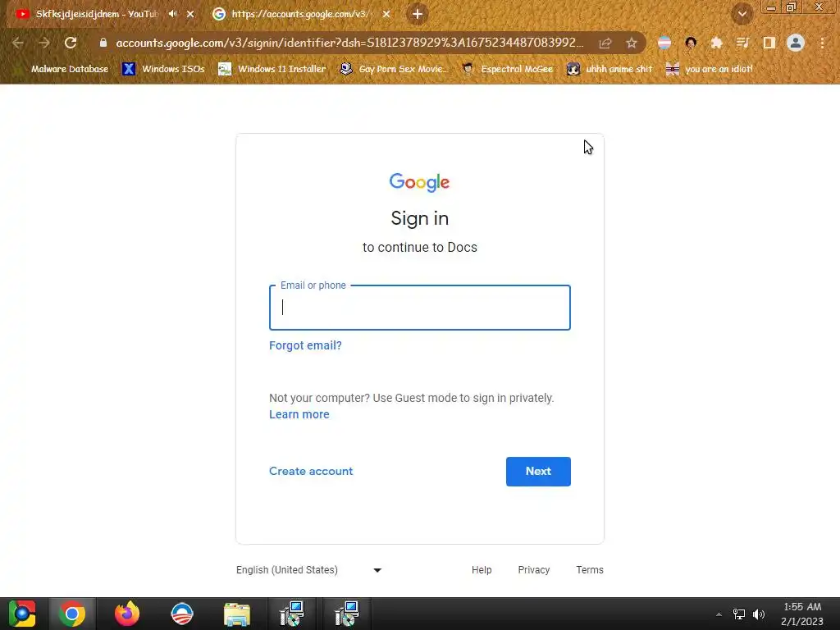Image resolution: width=840 pixels, height=630 pixels.
Task: Open the side panel icon
Action: (769, 43)
